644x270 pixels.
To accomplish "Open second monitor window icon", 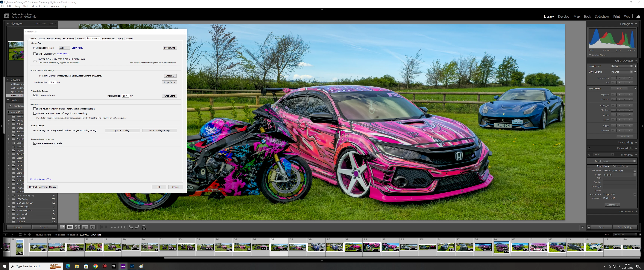I will coord(12,235).
